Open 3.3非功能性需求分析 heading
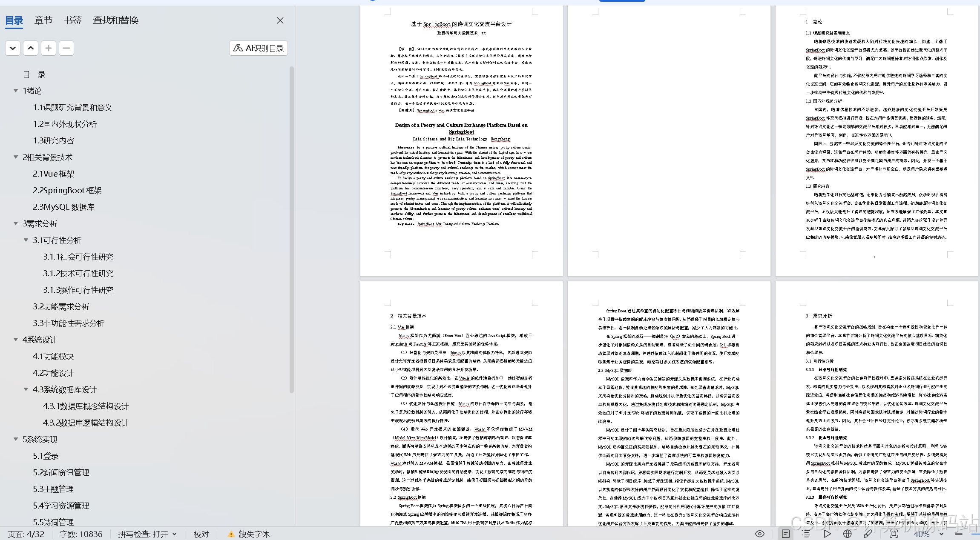Image resolution: width=980 pixels, height=540 pixels. pos(69,323)
